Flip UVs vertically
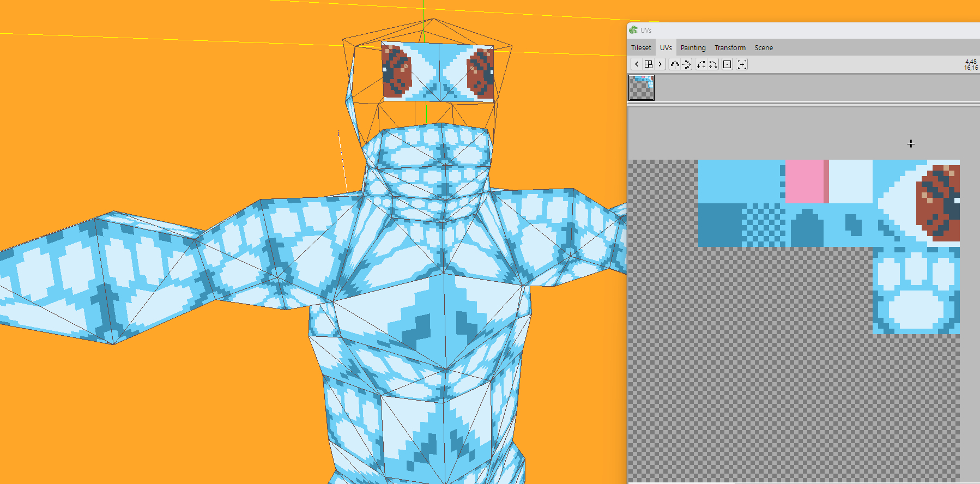This screenshot has width=980, height=484. coord(687,64)
